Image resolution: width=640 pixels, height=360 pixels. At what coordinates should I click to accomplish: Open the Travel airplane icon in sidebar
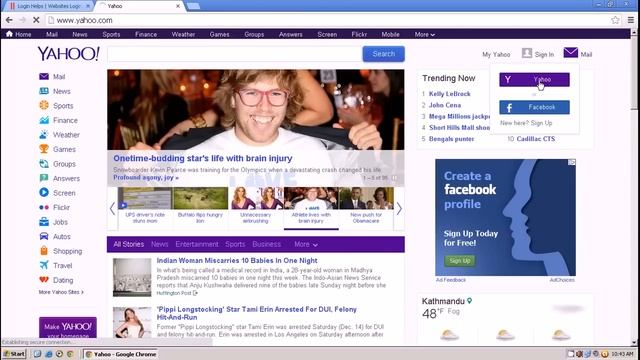(44, 265)
